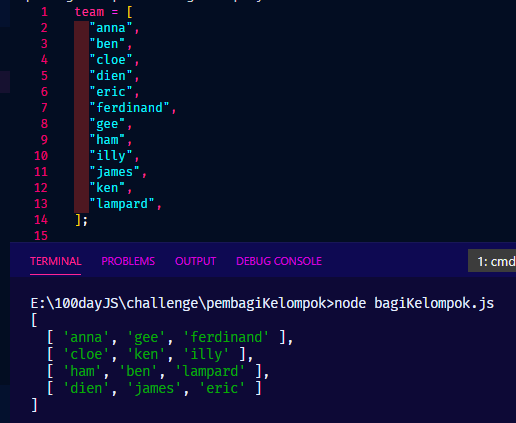
Task: Click the 'node bagiKelompok.js' command text
Action: [x=414, y=303]
